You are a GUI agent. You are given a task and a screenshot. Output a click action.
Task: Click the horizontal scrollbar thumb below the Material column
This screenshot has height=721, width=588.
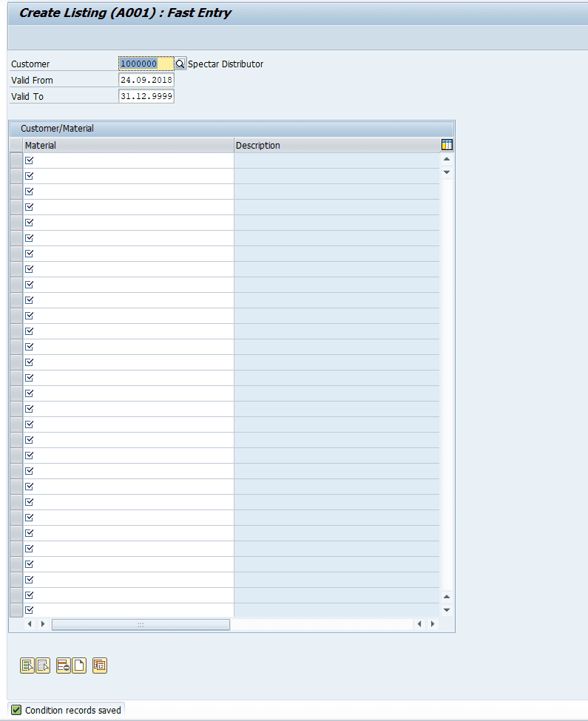(141, 624)
